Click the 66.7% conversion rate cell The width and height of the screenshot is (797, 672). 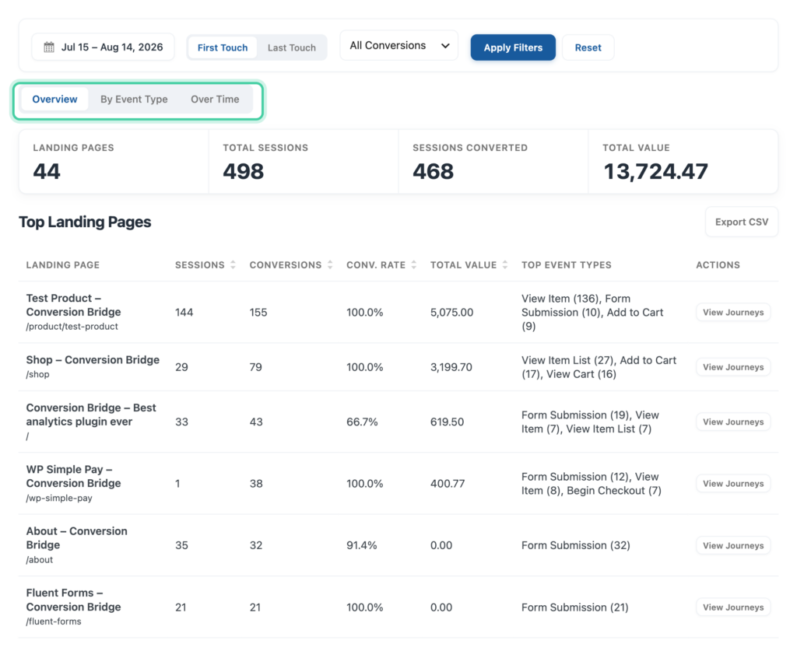click(362, 422)
